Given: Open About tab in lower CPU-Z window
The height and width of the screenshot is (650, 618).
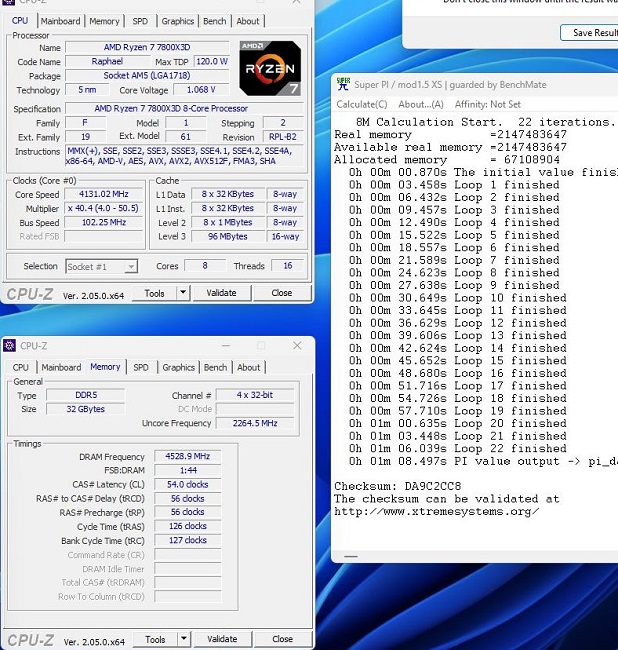Looking at the screenshot, I should tap(249, 367).
